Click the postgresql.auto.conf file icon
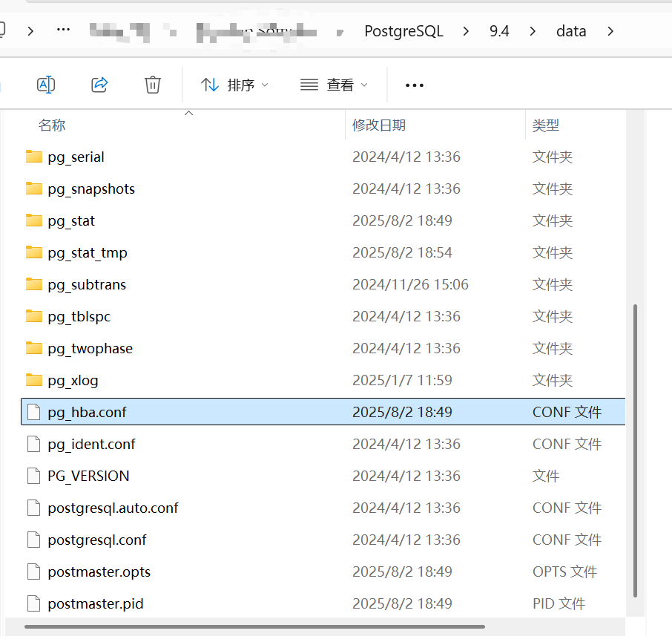This screenshot has width=672, height=642. [34, 508]
